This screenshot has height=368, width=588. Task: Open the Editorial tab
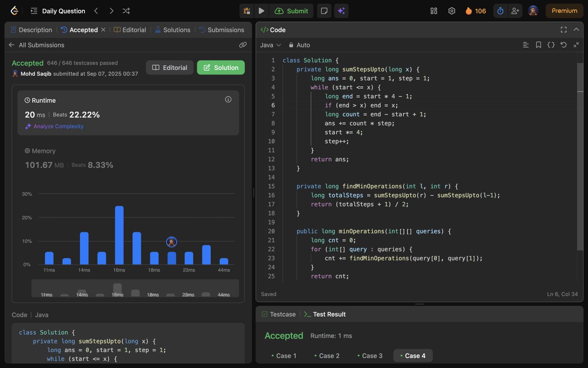click(x=130, y=30)
